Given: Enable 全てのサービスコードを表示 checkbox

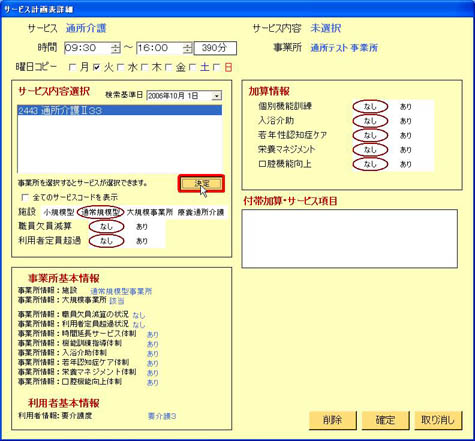Looking at the screenshot, I should point(25,197).
